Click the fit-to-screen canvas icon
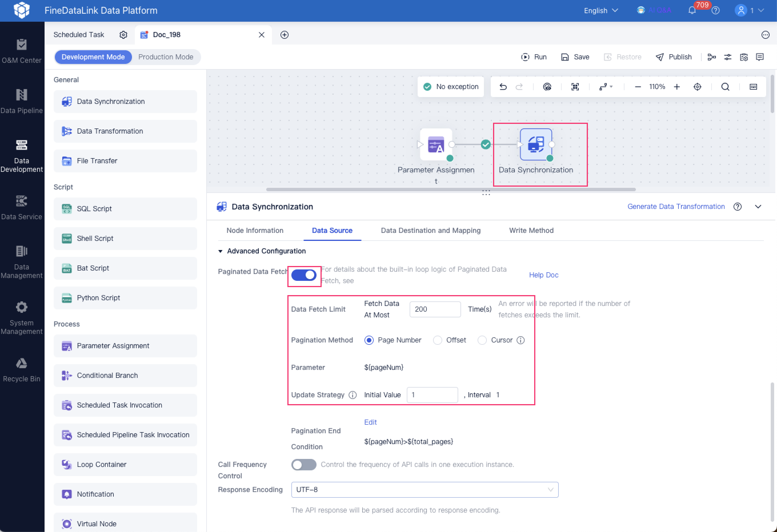The width and height of the screenshot is (777, 532). 575,87
